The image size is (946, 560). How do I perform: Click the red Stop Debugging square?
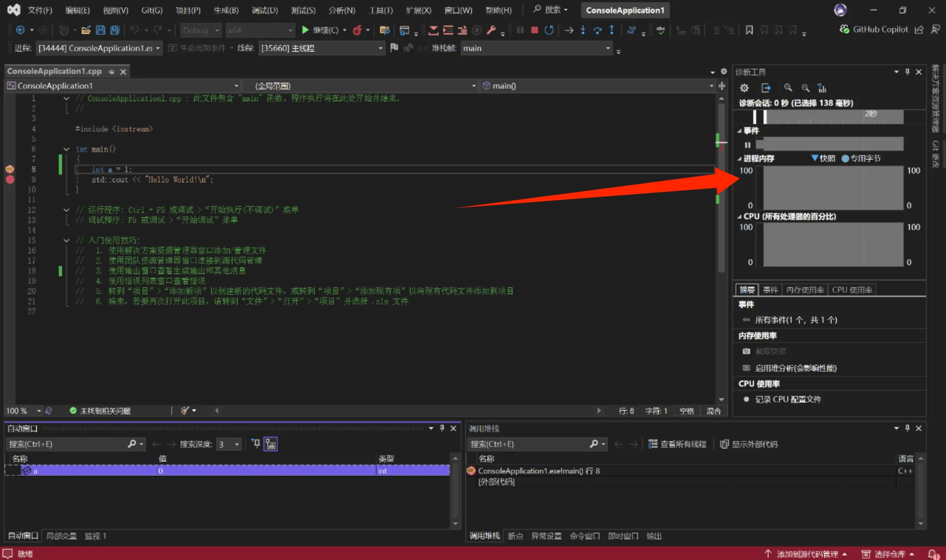pyautogui.click(x=534, y=30)
